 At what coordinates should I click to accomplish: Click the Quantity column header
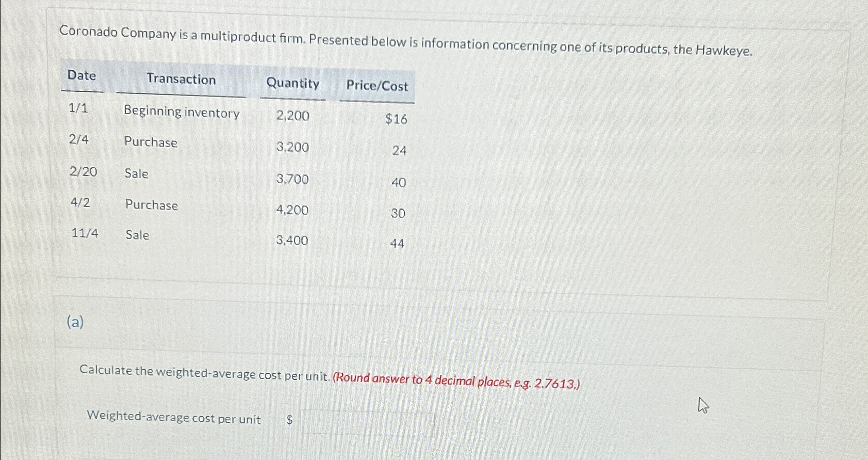292,83
